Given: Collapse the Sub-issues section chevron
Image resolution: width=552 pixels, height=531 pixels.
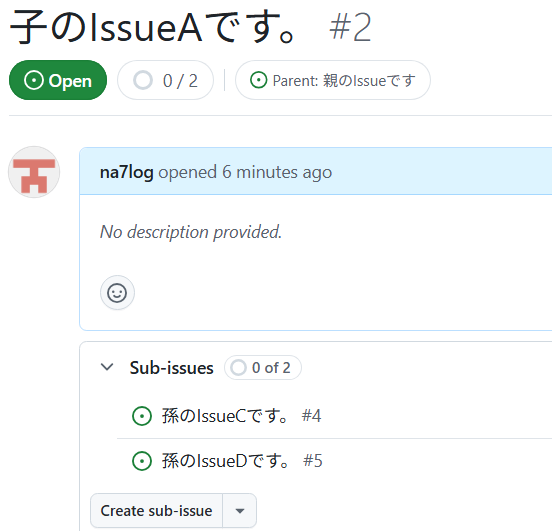Looking at the screenshot, I should [x=107, y=367].
